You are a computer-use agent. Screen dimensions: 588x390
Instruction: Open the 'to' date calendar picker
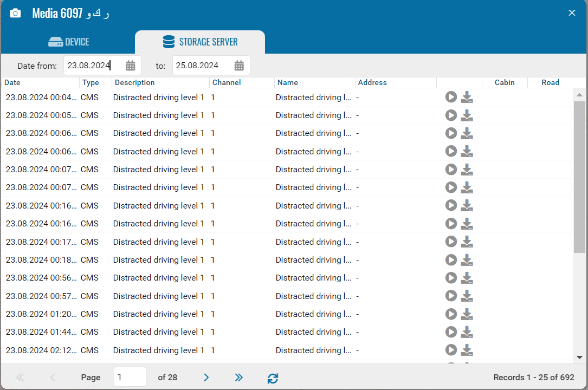click(239, 66)
